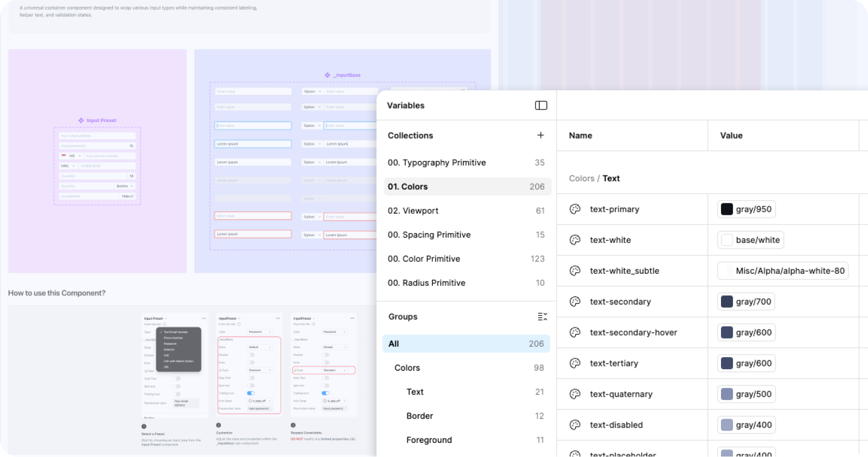This screenshot has width=868, height=457.
Task: Turn off Trailing icon toggle in middle panel
Action: coord(251,393)
